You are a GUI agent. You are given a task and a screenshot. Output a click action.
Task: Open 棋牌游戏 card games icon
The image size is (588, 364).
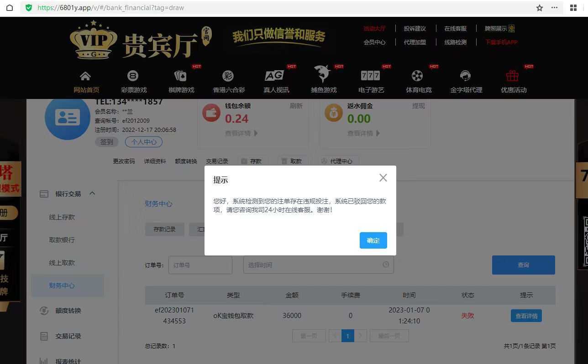[x=181, y=76]
